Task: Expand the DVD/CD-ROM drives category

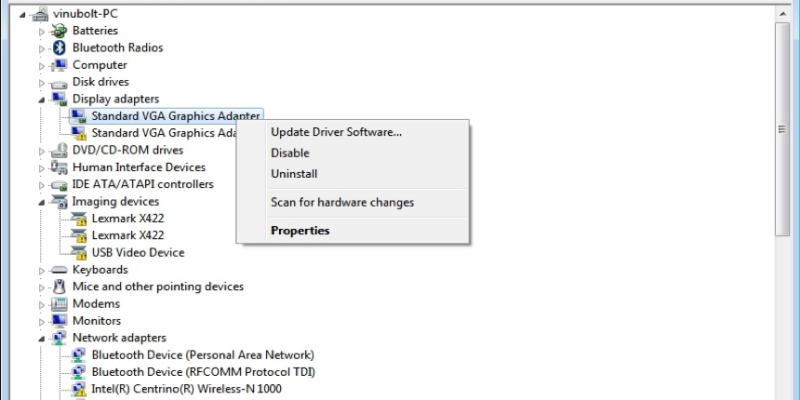Action: 42,151
